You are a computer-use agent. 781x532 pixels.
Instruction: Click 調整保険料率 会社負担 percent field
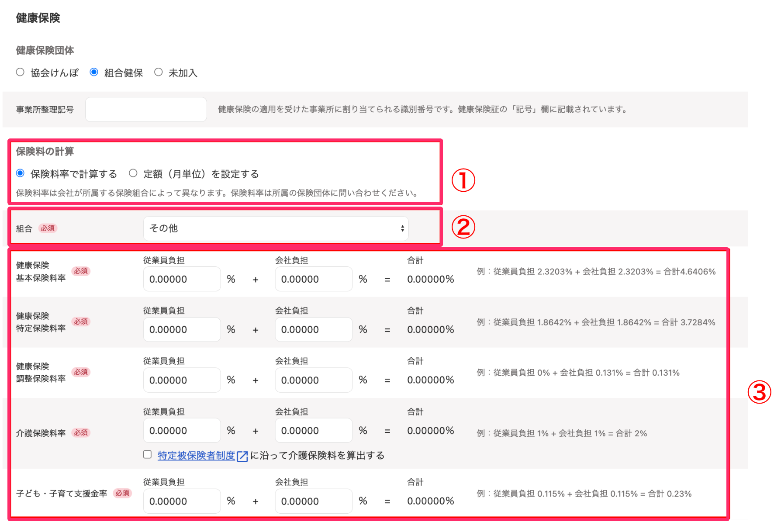(314, 380)
